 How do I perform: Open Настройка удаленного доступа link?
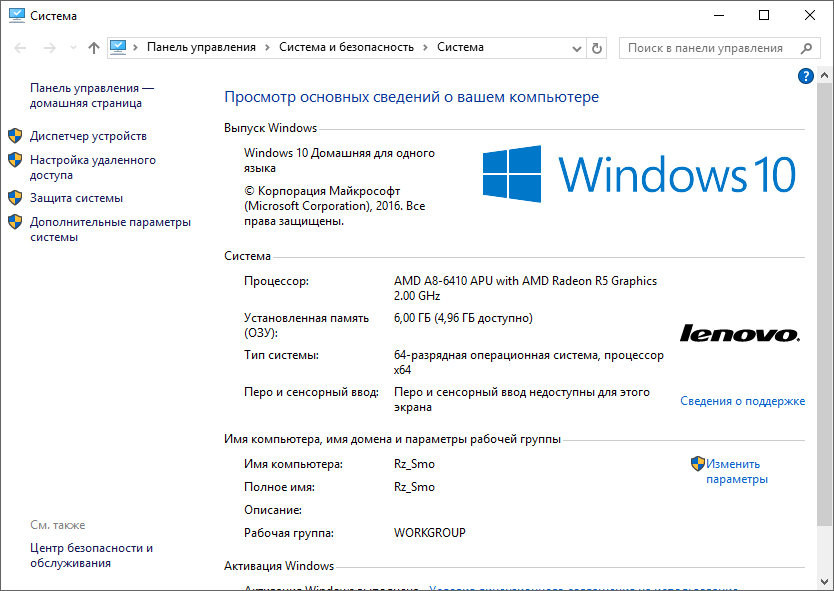coord(93,167)
